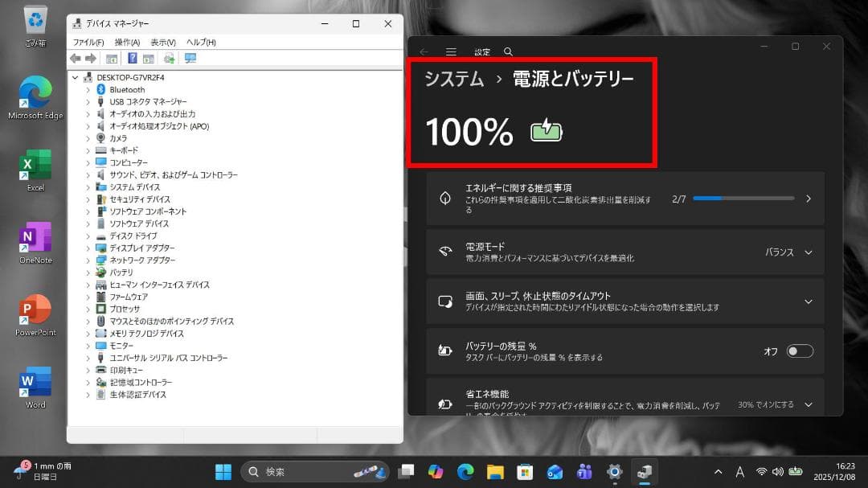Enable the battery percentage on taskbar toggle
This screenshot has height=488, width=868.
(x=800, y=351)
